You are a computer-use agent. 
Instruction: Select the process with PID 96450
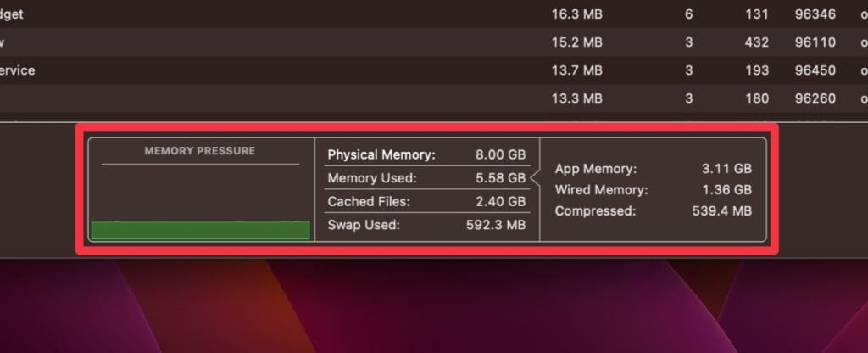click(806, 70)
